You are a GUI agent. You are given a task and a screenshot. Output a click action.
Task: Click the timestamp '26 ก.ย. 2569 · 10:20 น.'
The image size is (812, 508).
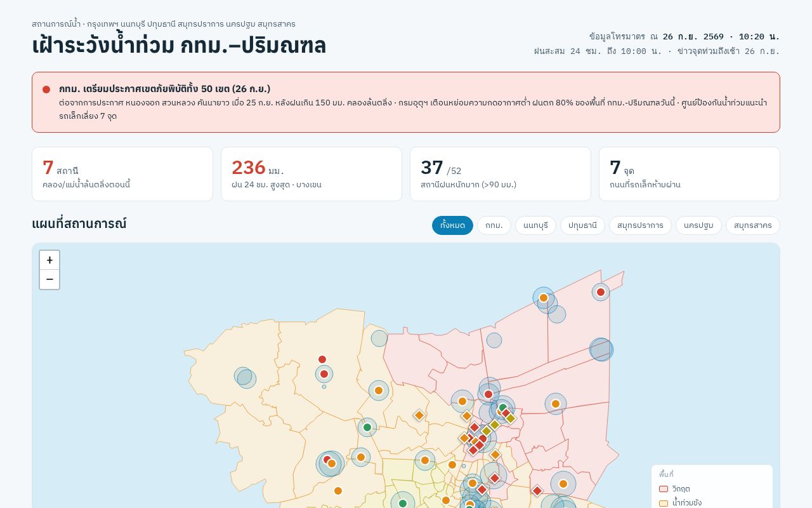(x=721, y=37)
